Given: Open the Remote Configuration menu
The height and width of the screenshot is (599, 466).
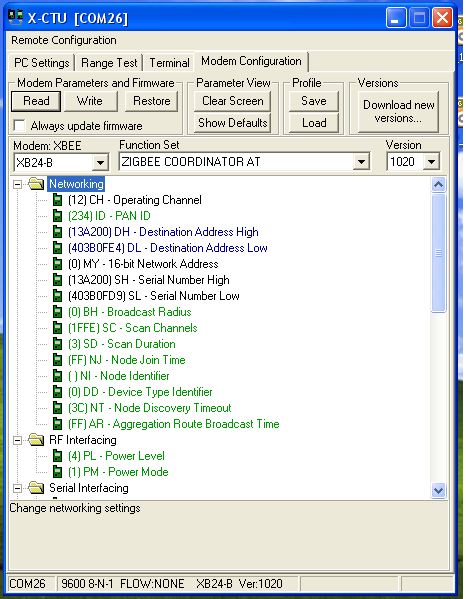Looking at the screenshot, I should pyautogui.click(x=64, y=40).
